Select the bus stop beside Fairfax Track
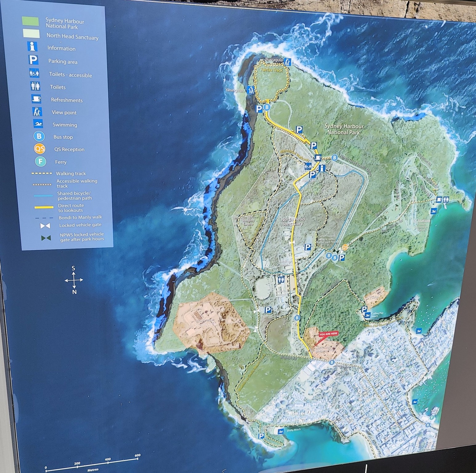The image size is (476, 473). tap(267, 107)
